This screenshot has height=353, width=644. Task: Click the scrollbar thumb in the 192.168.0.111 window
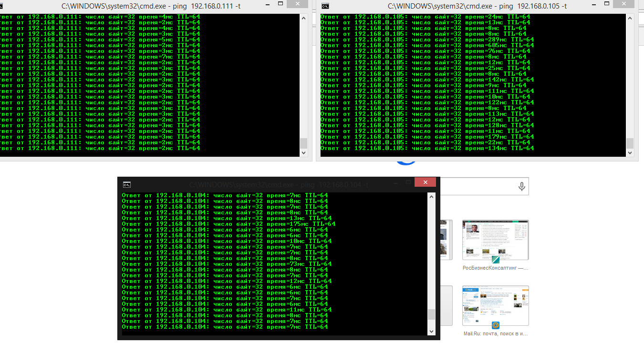[303, 143]
